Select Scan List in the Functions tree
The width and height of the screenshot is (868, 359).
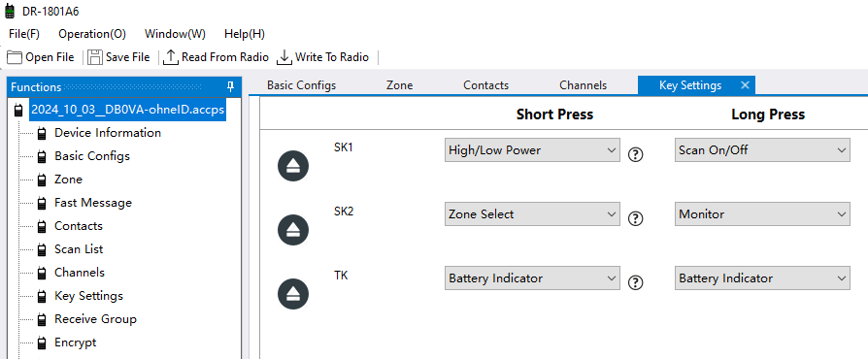pyautogui.click(x=79, y=249)
